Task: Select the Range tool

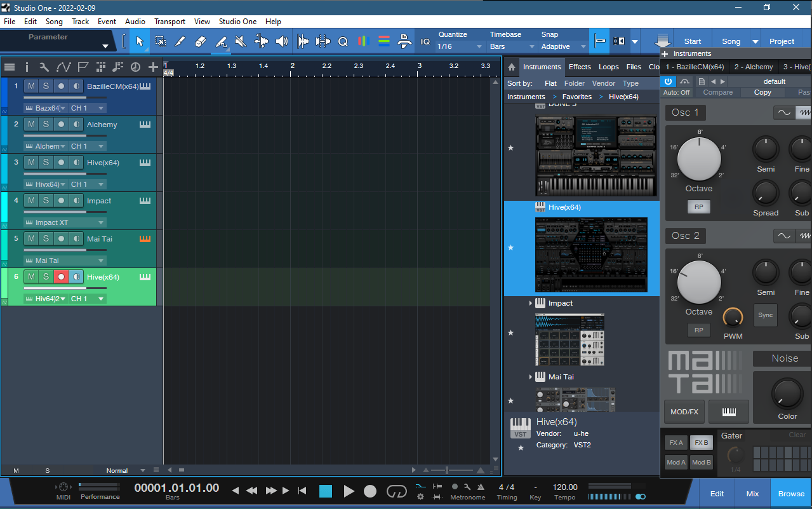Action: (x=161, y=41)
